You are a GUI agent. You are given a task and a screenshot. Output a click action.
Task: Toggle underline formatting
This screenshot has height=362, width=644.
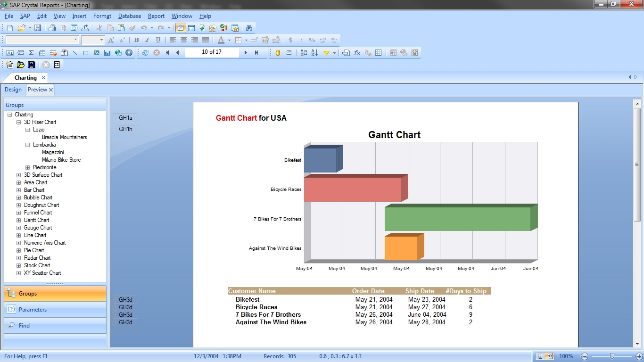click(158, 40)
